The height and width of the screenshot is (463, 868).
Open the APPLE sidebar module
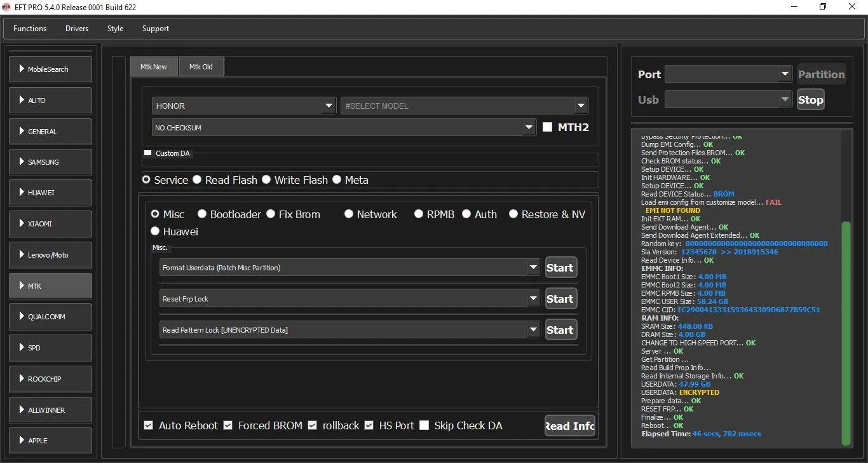50,441
